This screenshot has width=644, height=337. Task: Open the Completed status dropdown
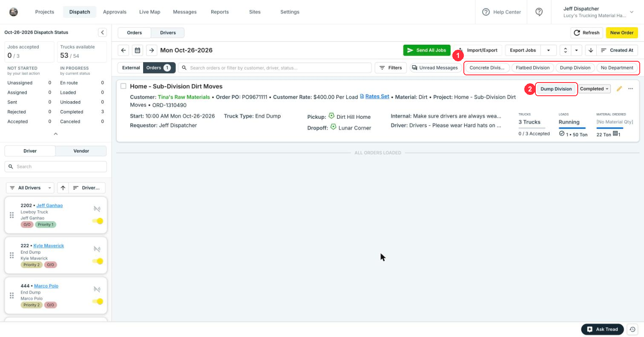pos(595,89)
